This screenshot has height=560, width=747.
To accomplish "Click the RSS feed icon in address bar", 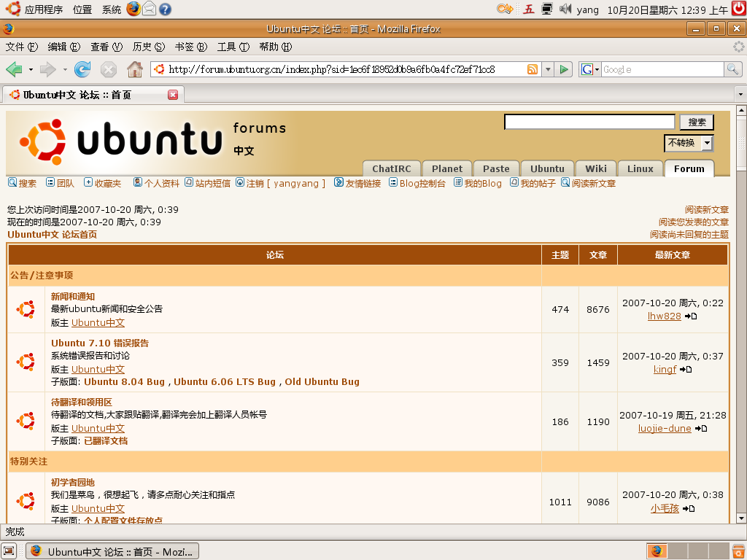I will 532,69.
